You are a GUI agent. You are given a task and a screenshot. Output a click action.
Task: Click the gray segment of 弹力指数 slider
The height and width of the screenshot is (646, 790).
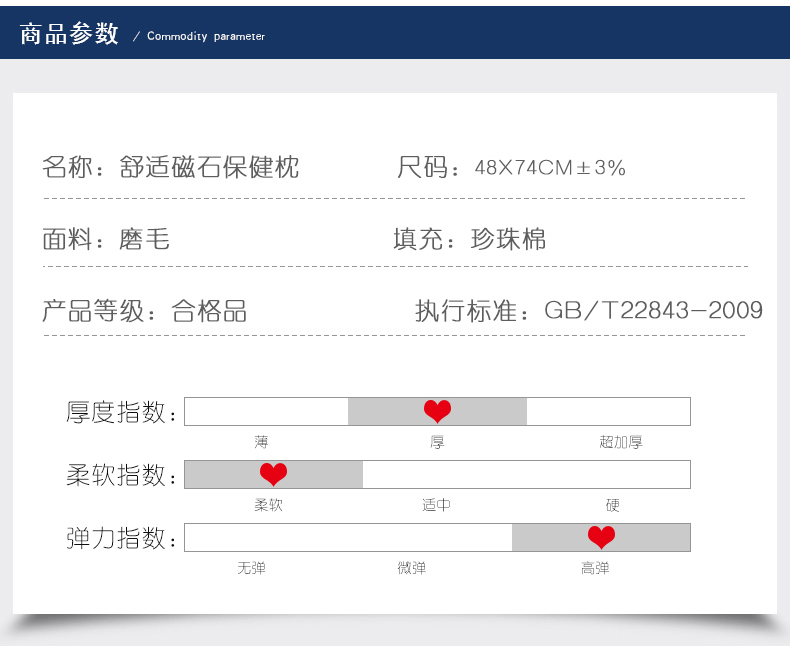(x=601, y=537)
